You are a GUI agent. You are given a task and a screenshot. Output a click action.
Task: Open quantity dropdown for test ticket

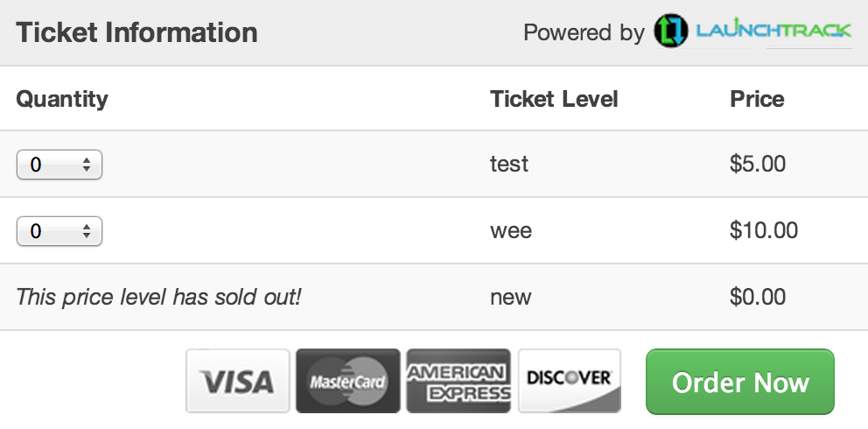pos(59,165)
